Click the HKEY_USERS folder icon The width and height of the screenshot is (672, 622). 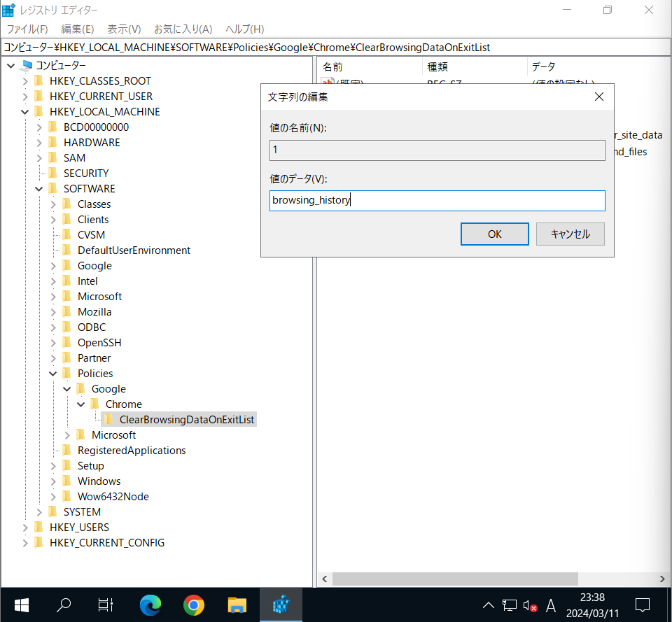click(x=39, y=528)
